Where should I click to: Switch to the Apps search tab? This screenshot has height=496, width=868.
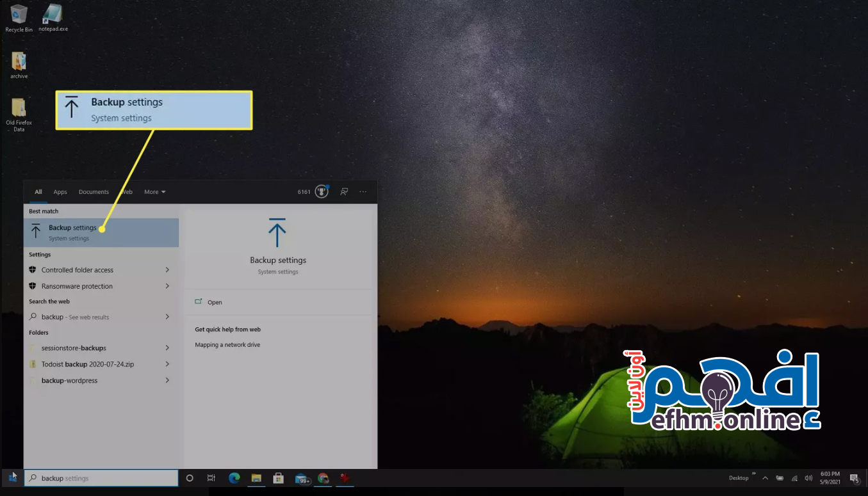click(x=60, y=192)
